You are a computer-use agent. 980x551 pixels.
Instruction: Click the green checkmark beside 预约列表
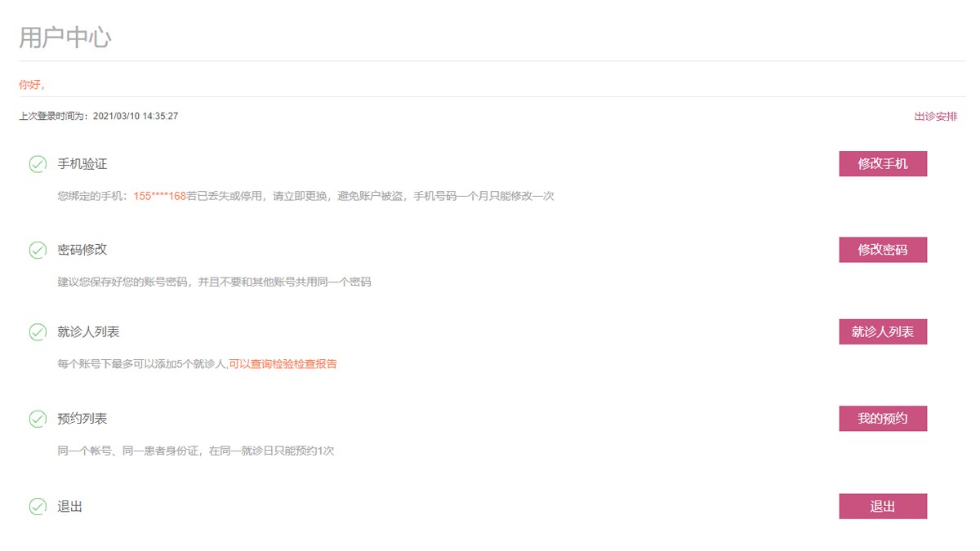click(x=38, y=419)
